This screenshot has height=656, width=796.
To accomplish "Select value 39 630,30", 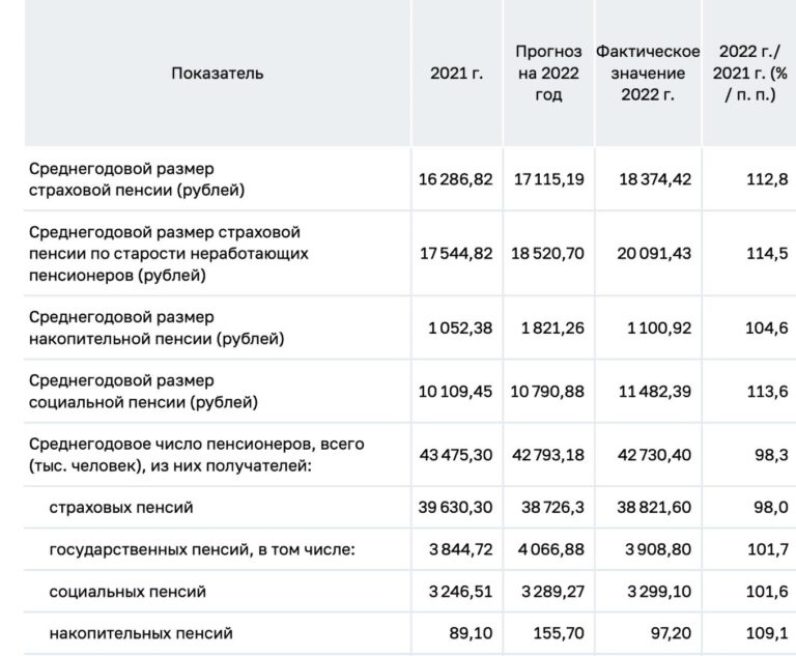I will coord(455,507).
